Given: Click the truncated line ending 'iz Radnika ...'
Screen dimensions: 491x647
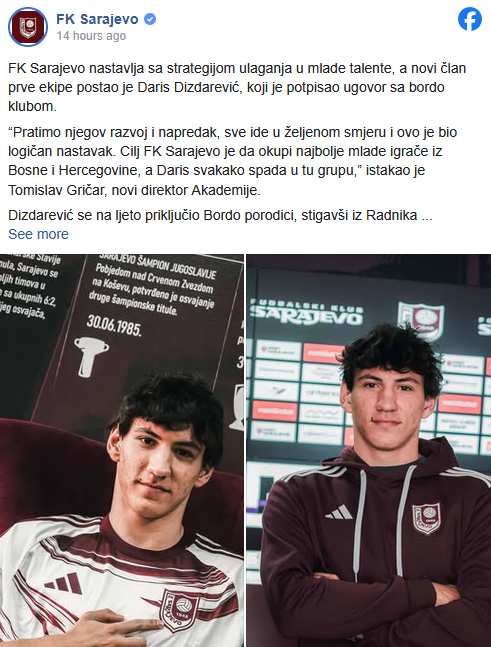Looking at the screenshot, I should (220, 215).
